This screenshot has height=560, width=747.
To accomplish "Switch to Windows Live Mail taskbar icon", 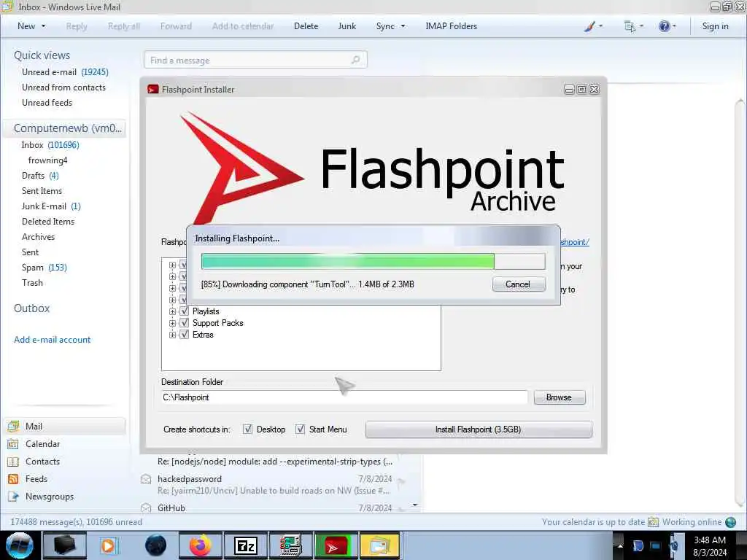I will click(379, 545).
